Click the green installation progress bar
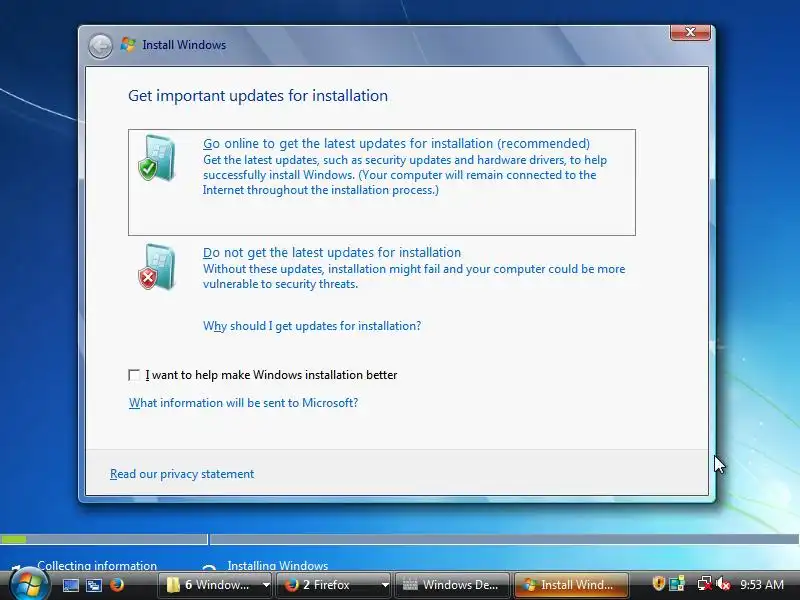The image size is (800, 600). [x=14, y=539]
